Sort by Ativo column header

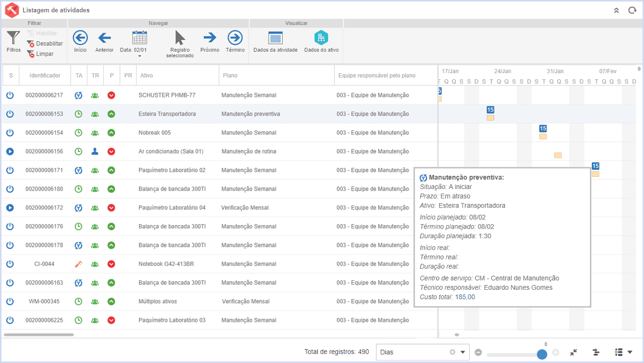177,75
